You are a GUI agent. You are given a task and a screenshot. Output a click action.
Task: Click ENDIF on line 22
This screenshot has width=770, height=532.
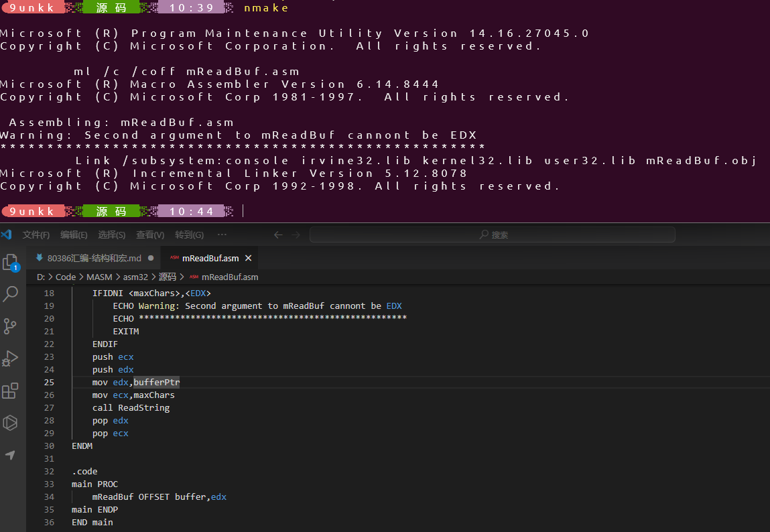[105, 344]
